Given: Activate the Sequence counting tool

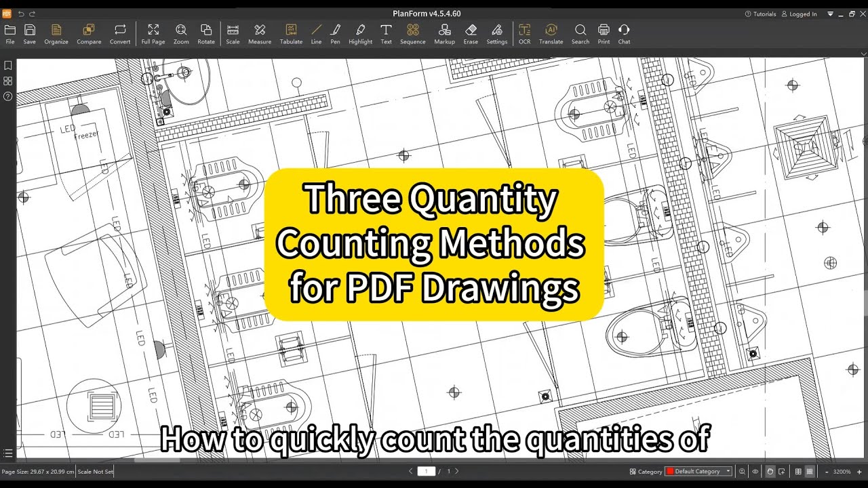Looking at the screenshot, I should click(x=412, y=34).
